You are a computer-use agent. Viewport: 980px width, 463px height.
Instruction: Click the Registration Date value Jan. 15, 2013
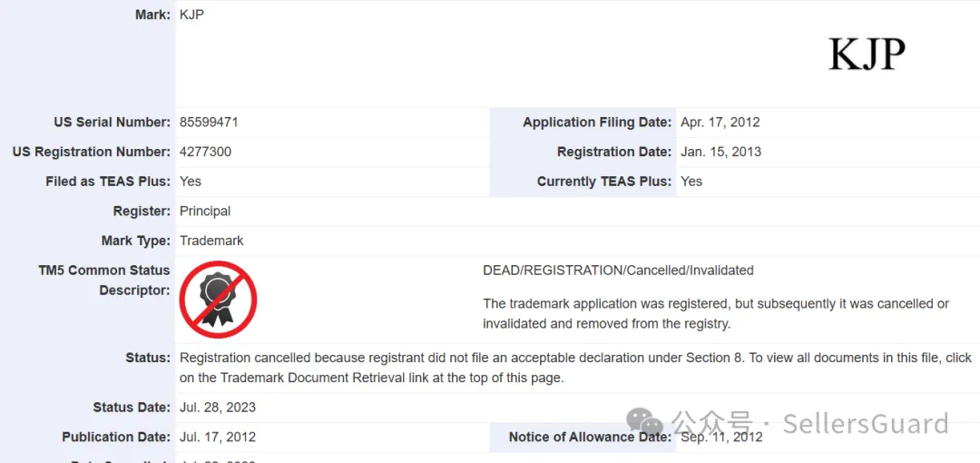720,152
